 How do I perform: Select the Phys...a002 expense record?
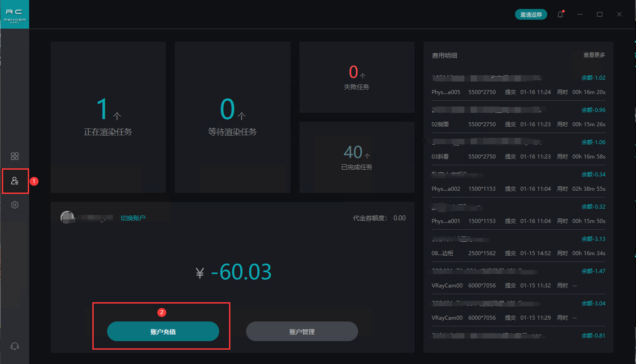point(518,188)
